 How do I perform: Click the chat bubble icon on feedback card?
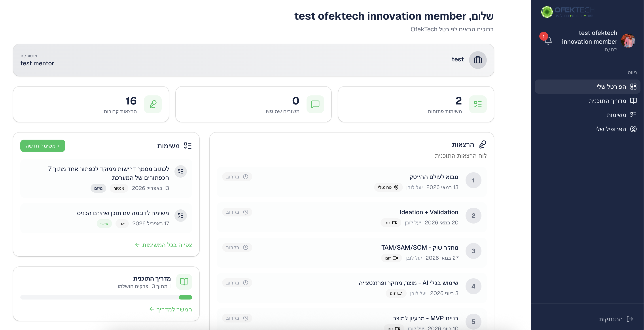[x=315, y=104]
